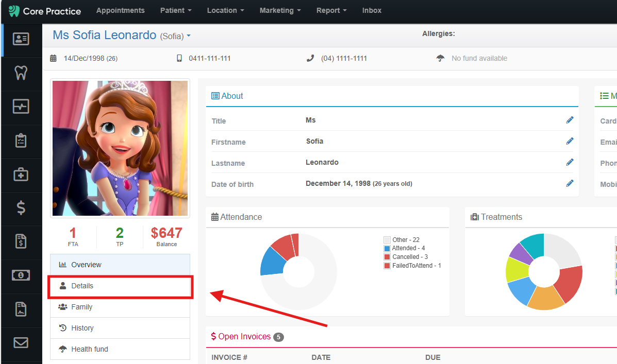Open the medical kit sidebar icon
The height and width of the screenshot is (364, 617).
21,174
